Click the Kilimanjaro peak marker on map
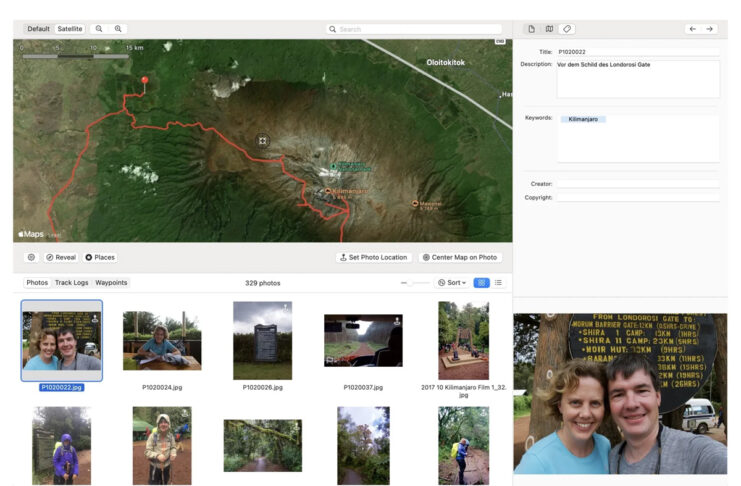 (328, 191)
